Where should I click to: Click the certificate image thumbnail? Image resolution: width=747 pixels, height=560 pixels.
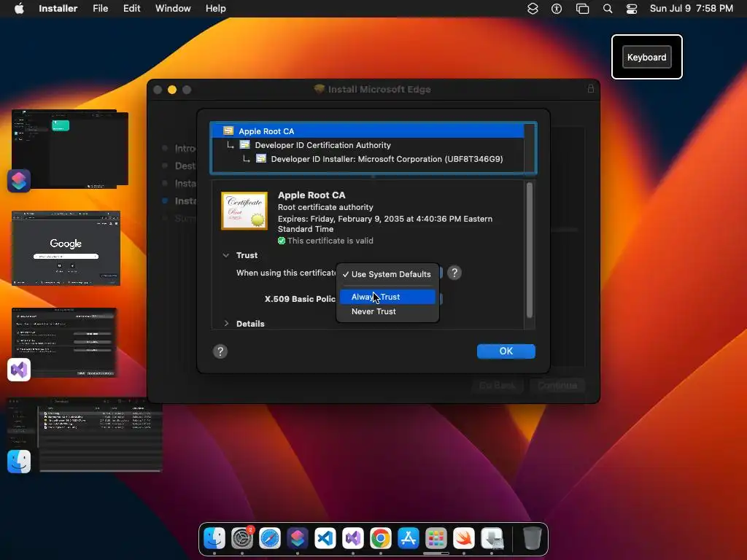tap(244, 211)
